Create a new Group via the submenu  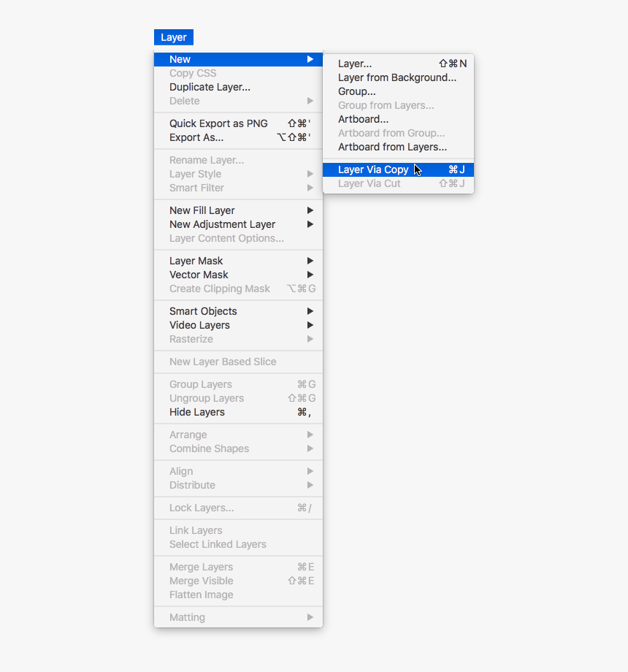point(356,91)
